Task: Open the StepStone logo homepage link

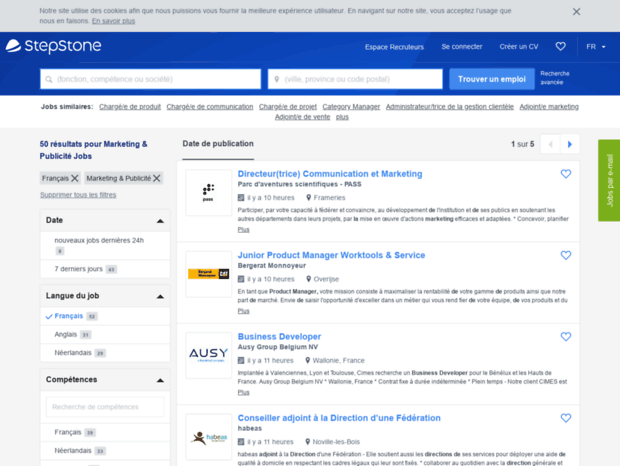Action: point(53,46)
